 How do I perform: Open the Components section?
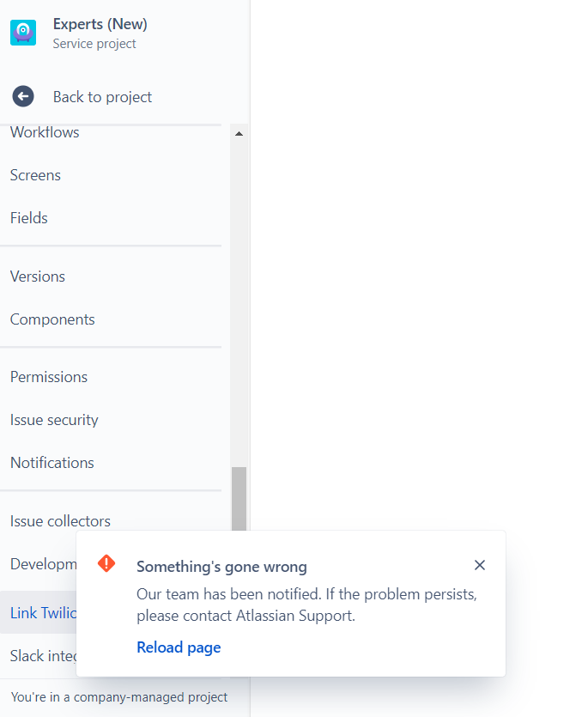click(52, 319)
